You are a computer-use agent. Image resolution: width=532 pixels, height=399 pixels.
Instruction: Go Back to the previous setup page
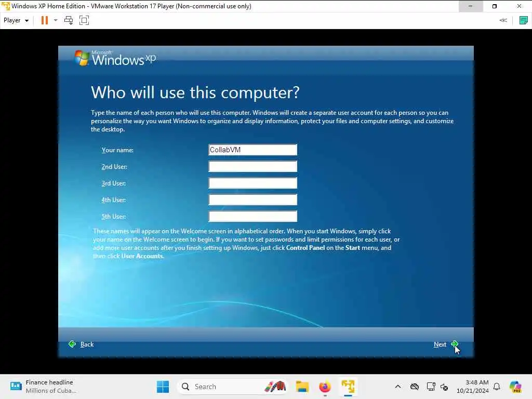click(87, 344)
